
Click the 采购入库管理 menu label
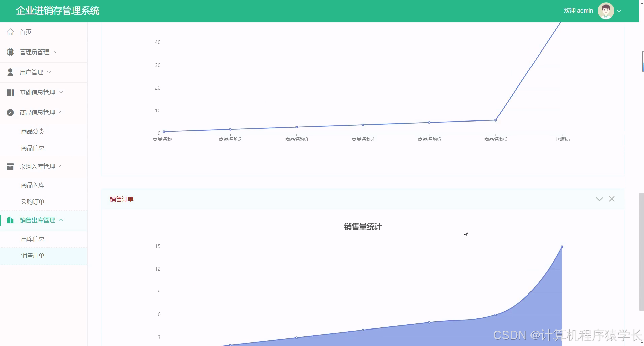coord(37,167)
